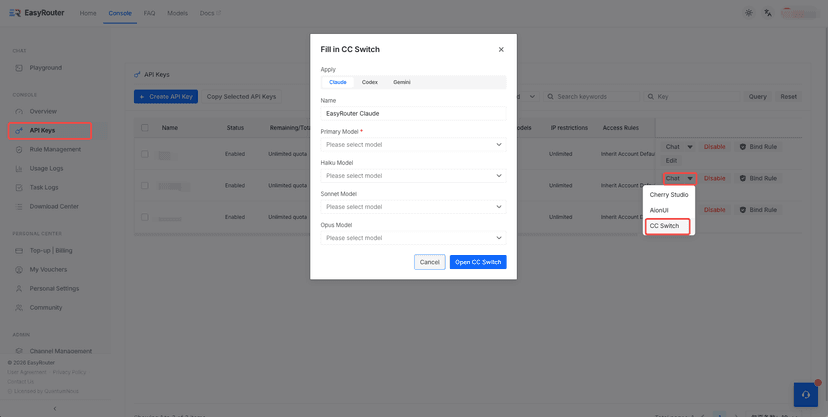Image resolution: width=828 pixels, height=417 pixels.
Task: Click the Query button
Action: coord(757,97)
